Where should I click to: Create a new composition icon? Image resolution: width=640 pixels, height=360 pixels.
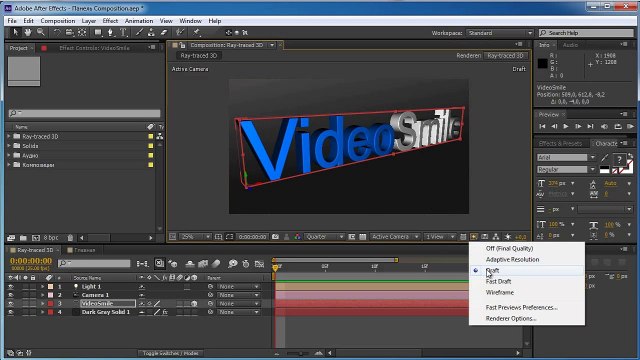pyautogui.click(x=36, y=238)
